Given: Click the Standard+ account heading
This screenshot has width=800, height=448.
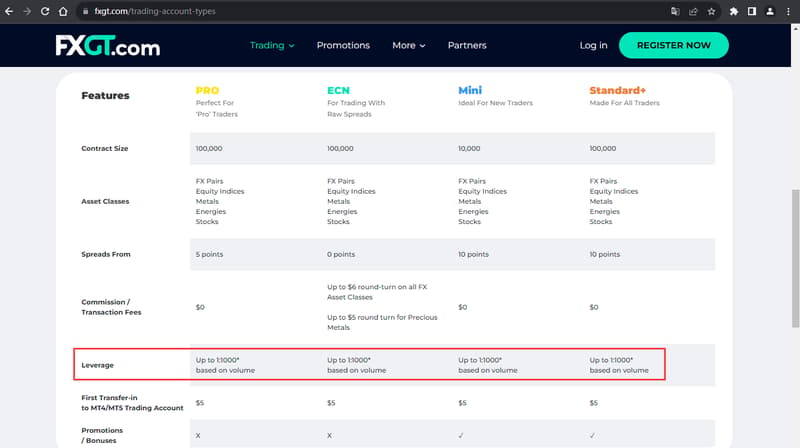Looking at the screenshot, I should click(617, 90).
